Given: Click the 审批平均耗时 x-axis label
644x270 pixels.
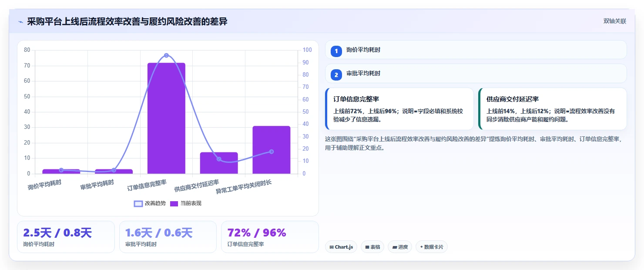Looking at the screenshot, I should (97, 185).
